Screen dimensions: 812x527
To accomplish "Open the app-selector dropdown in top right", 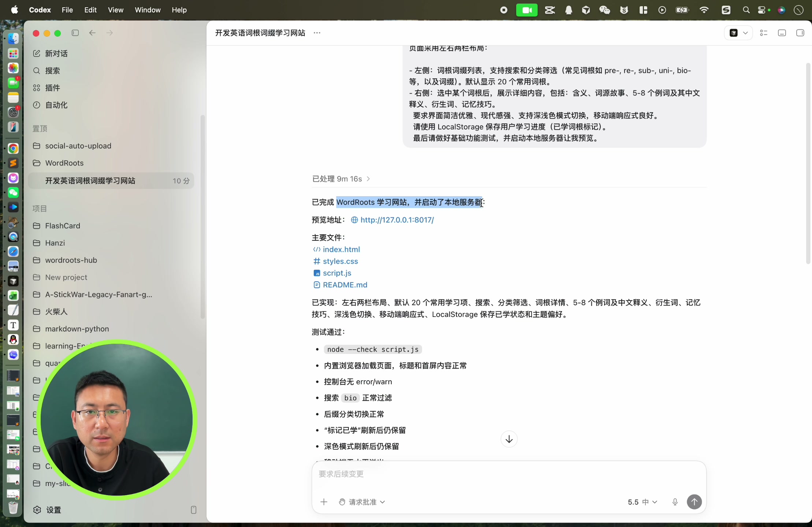I will pyautogui.click(x=738, y=33).
